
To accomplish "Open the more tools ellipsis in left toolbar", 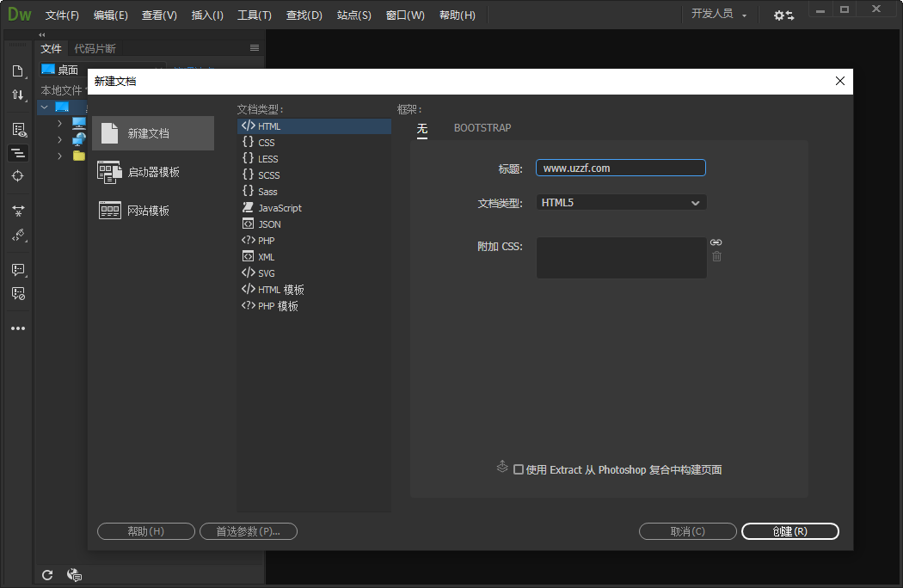I will (18, 328).
